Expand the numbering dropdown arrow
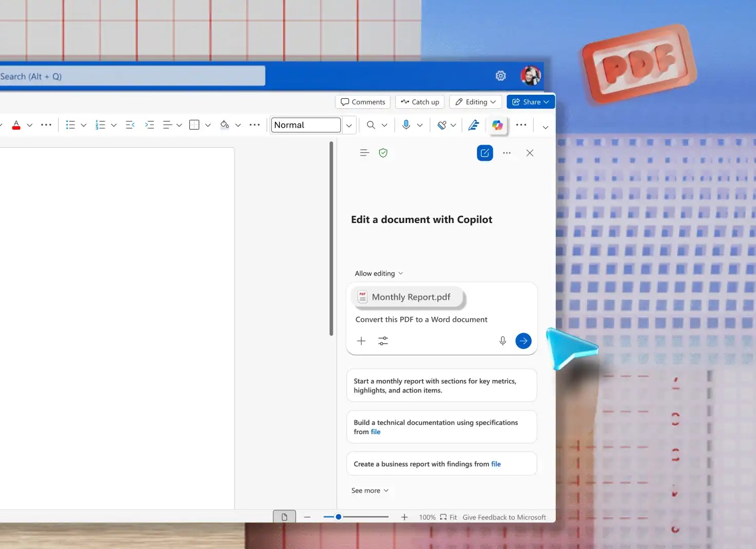The width and height of the screenshot is (756, 549). tap(114, 125)
